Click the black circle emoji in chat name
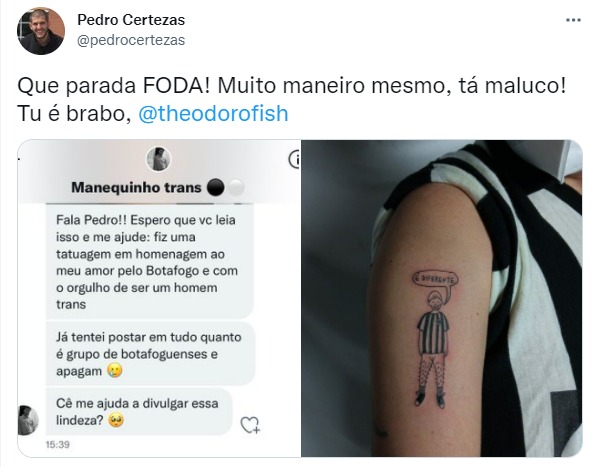Image resolution: width=597 pixels, height=467 pixels. tap(215, 187)
